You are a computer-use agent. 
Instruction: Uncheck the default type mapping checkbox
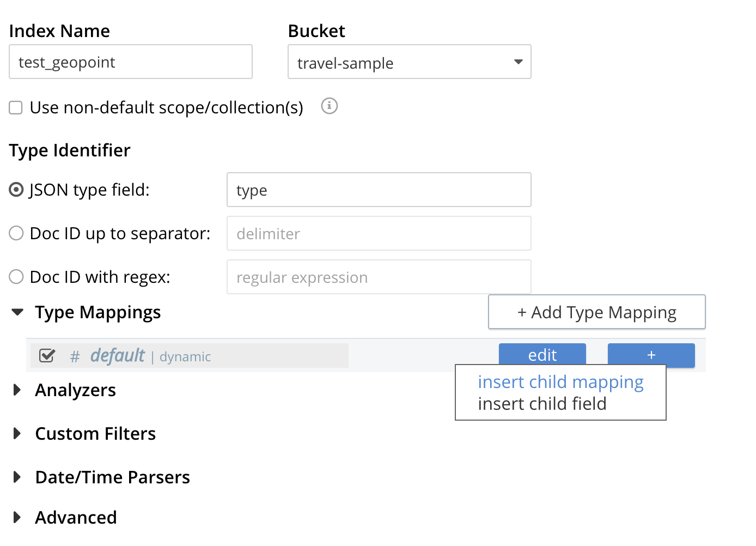(x=47, y=356)
